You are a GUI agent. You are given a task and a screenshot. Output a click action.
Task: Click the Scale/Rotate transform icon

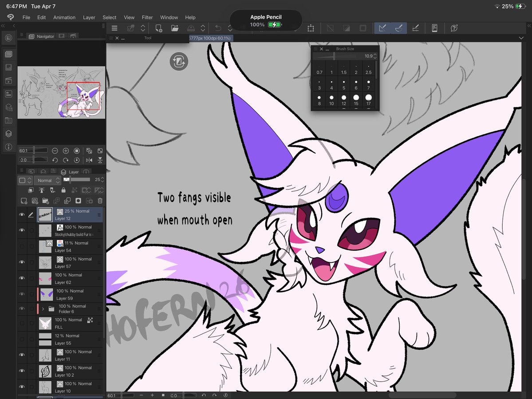311,28
